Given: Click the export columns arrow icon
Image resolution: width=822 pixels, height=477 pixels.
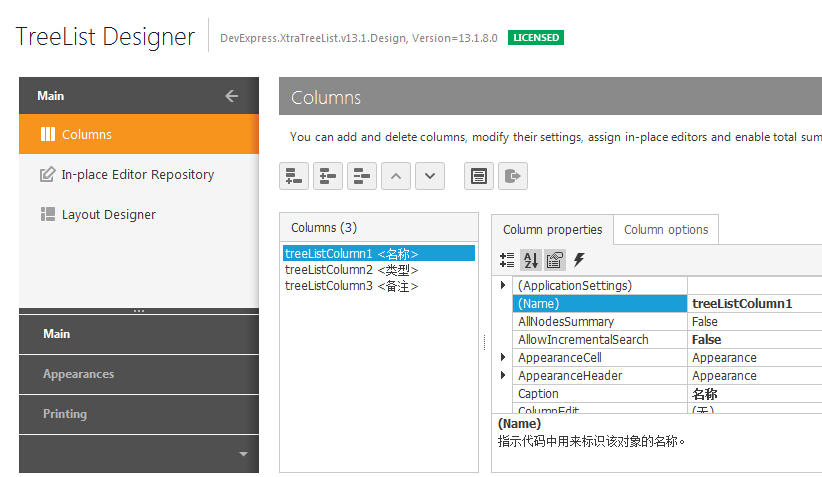Looking at the screenshot, I should coord(513,176).
